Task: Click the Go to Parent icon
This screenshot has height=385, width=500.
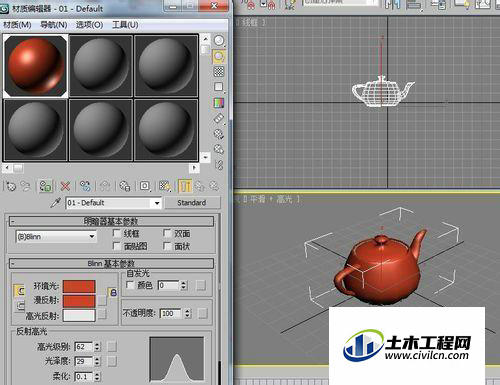Action: [x=200, y=186]
